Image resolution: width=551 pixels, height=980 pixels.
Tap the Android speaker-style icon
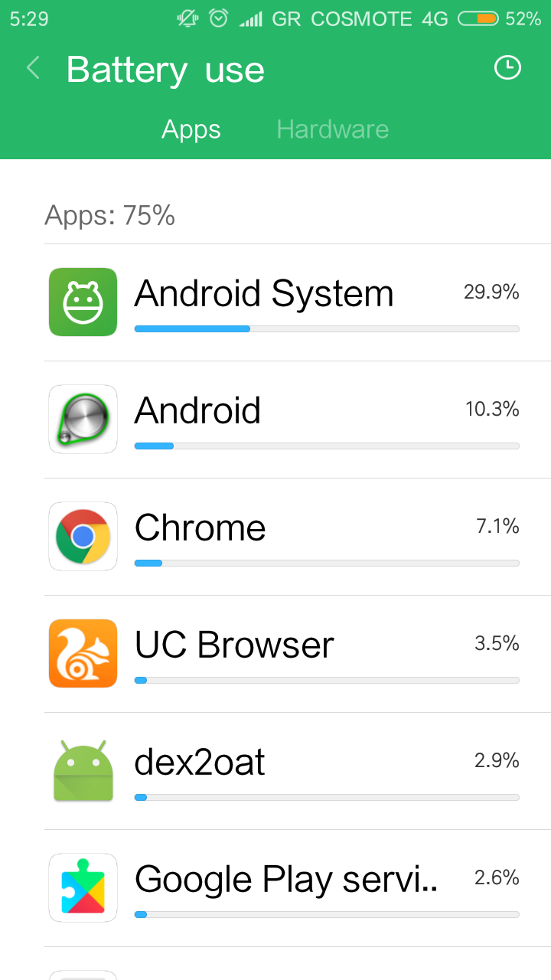click(x=83, y=419)
